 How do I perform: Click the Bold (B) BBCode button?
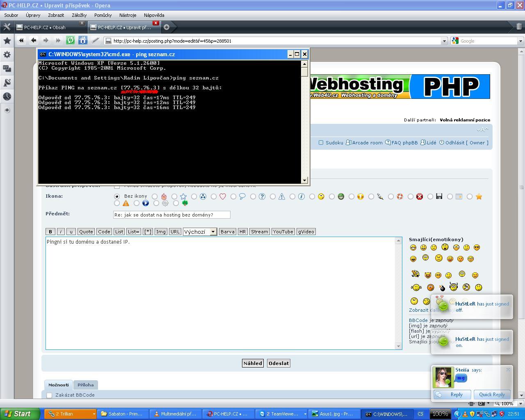[50, 232]
